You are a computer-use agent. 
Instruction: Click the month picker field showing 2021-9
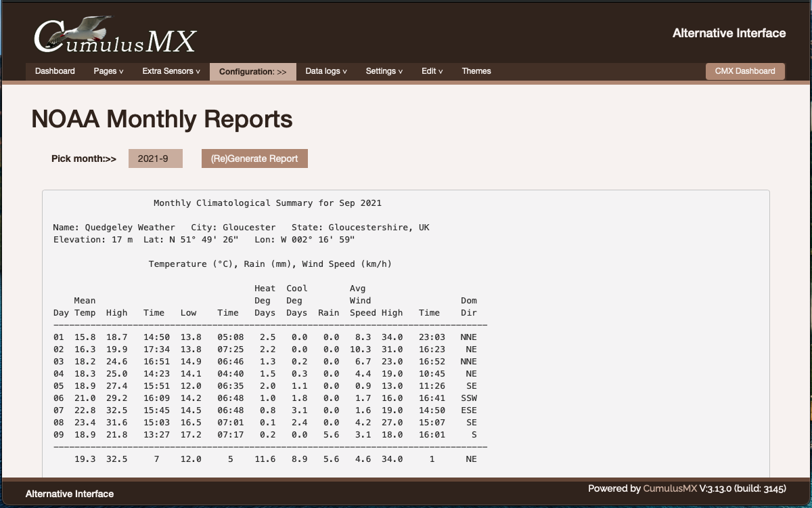(x=156, y=158)
